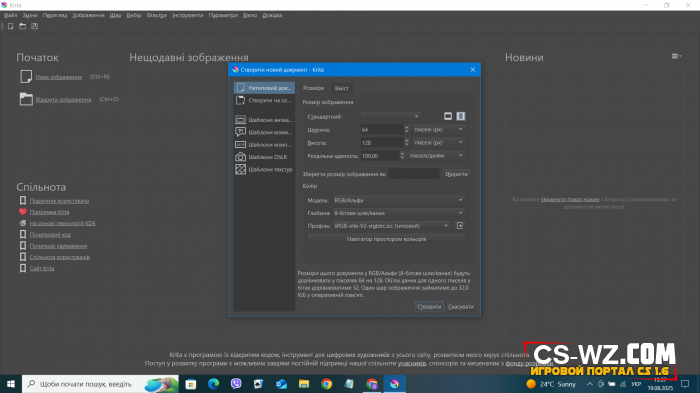
Task: Toggle landscape orientation button
Action: pyautogui.click(x=448, y=116)
